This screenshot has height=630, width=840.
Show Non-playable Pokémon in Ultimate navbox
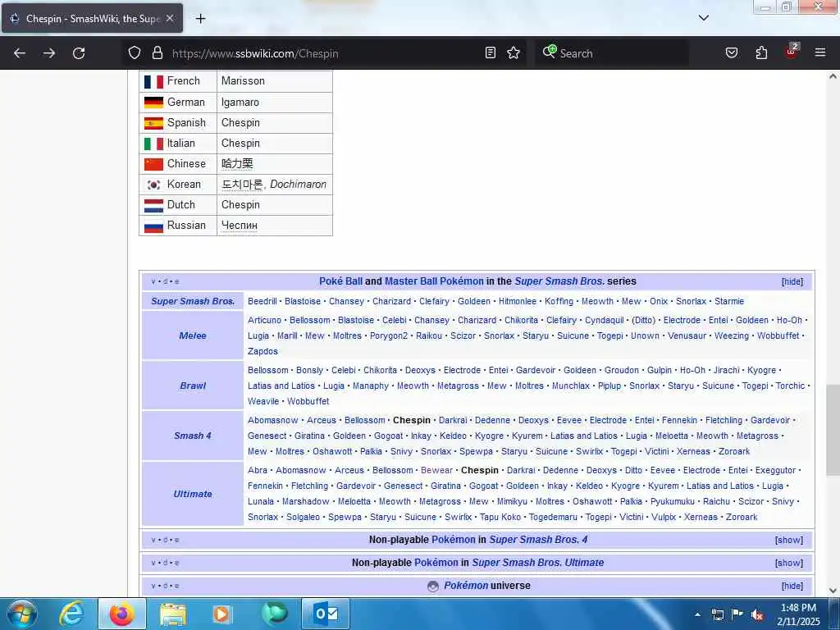coord(788,563)
